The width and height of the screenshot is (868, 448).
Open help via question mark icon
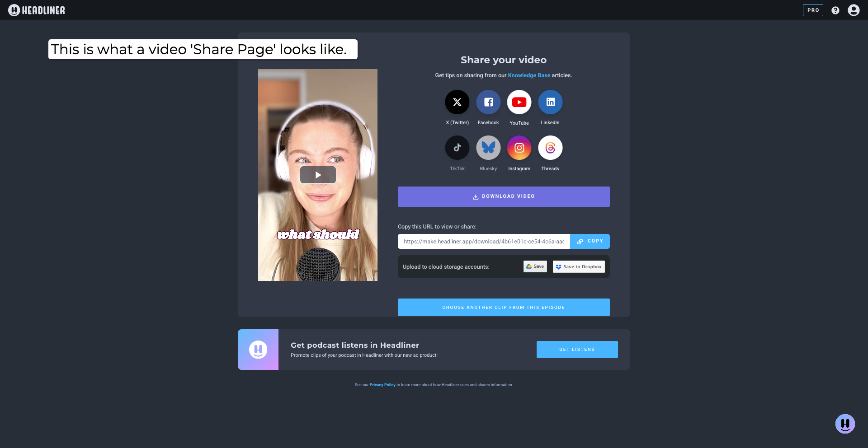(835, 10)
